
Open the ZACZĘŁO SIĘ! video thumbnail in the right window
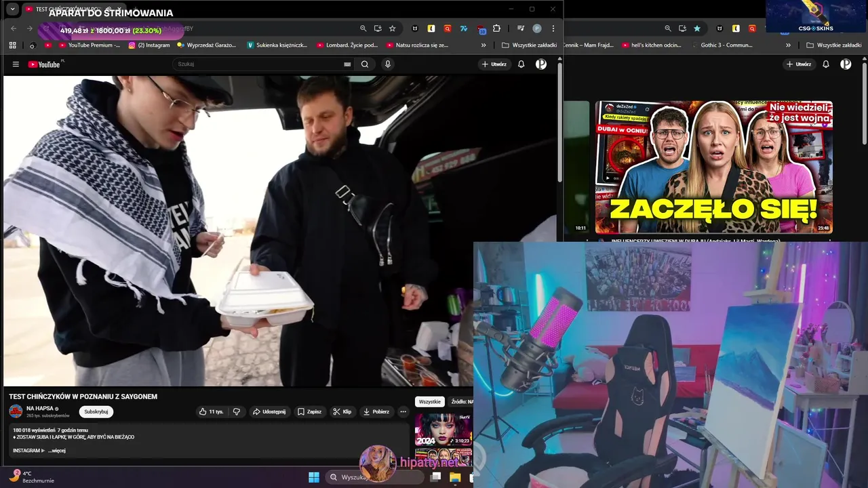click(x=714, y=167)
